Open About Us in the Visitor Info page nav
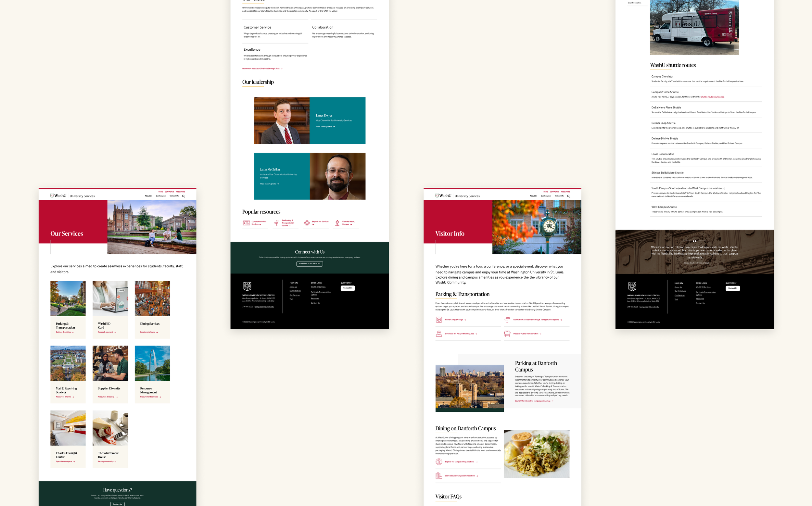Image resolution: width=812 pixels, height=506 pixels. [x=533, y=196]
